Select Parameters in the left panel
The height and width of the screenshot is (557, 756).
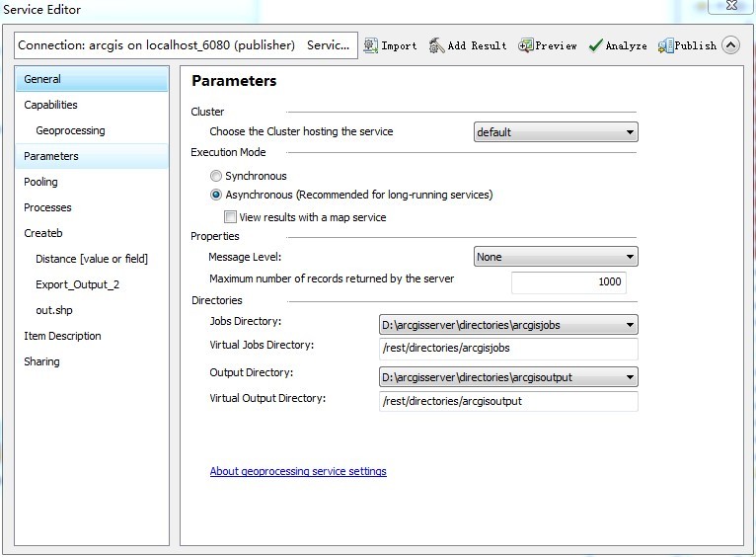click(x=92, y=156)
